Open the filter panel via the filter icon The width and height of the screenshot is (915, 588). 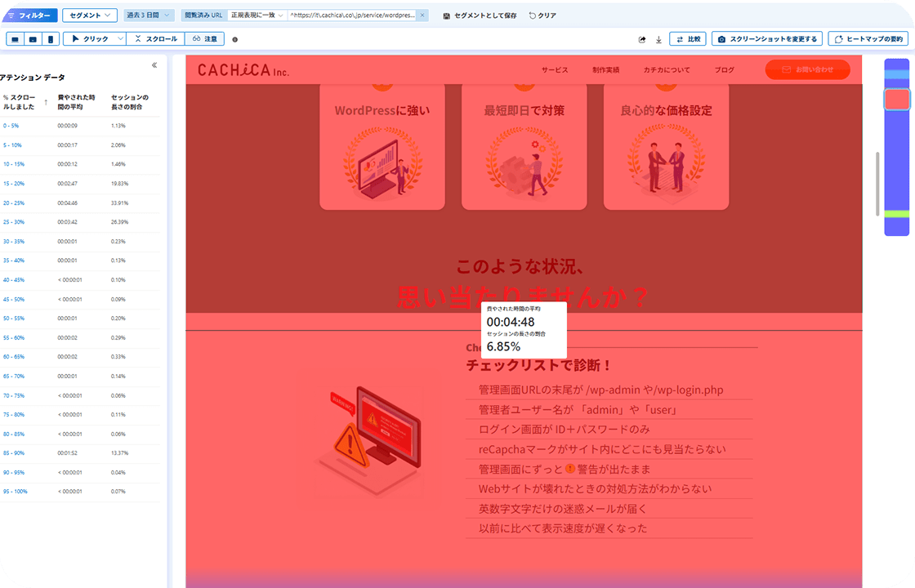tap(14, 15)
